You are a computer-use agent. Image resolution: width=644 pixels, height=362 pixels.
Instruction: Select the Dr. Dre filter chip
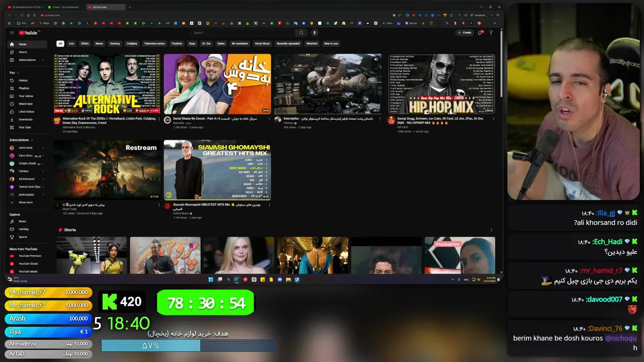point(206,43)
